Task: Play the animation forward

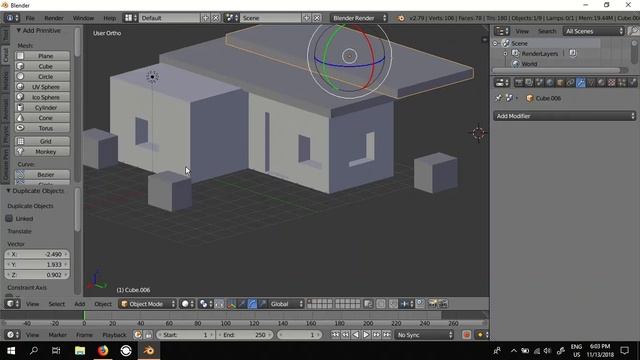Action: (x=366, y=335)
